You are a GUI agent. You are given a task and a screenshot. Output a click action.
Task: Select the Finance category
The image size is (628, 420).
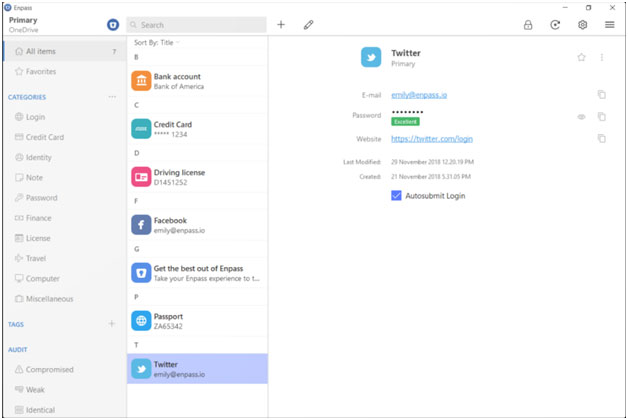click(64, 218)
